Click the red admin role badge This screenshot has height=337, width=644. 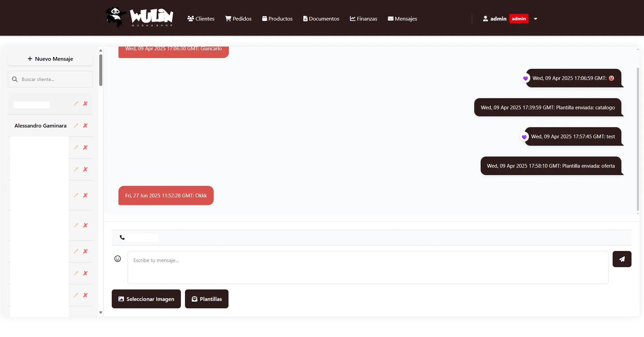coord(519,19)
